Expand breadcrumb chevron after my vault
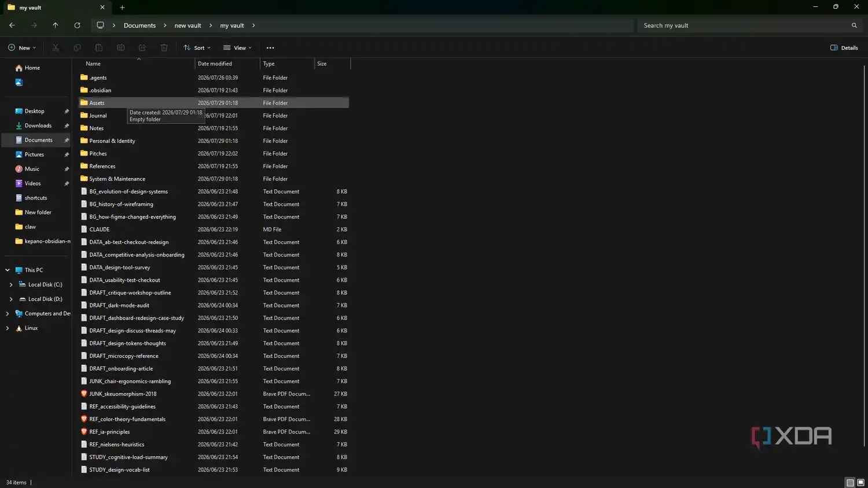The height and width of the screenshot is (488, 868). pyautogui.click(x=253, y=25)
